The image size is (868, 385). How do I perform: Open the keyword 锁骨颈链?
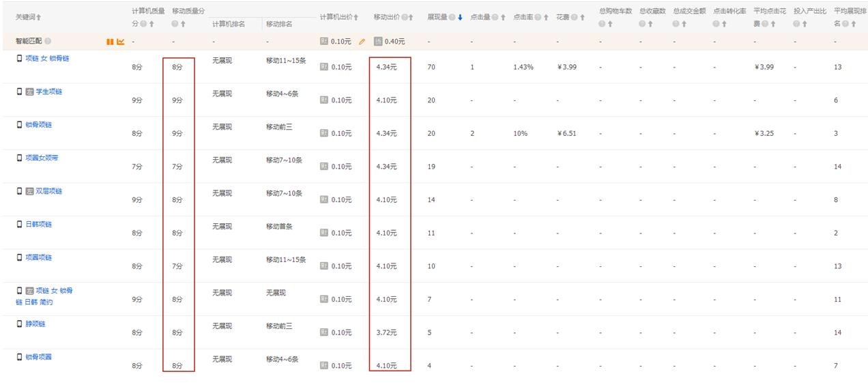pyautogui.click(x=38, y=125)
